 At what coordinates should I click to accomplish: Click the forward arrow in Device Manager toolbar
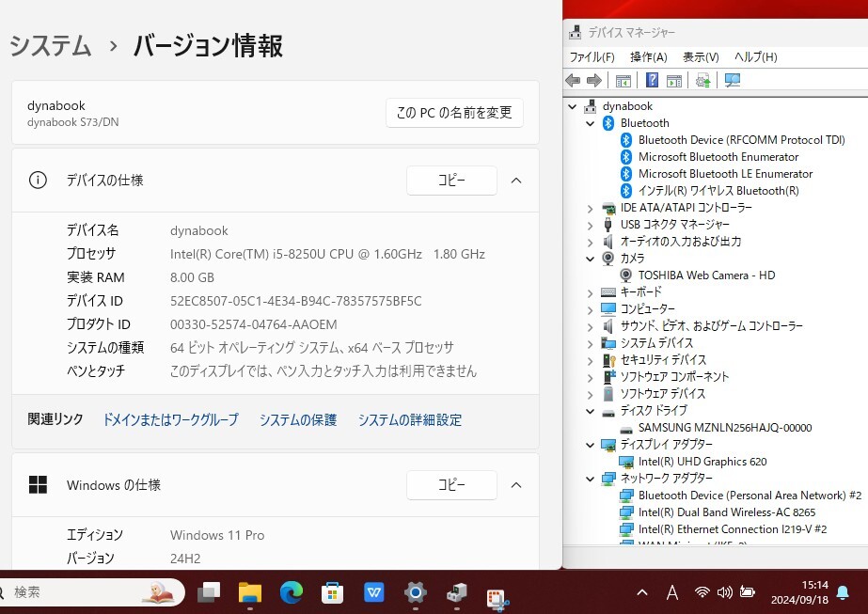pos(594,81)
